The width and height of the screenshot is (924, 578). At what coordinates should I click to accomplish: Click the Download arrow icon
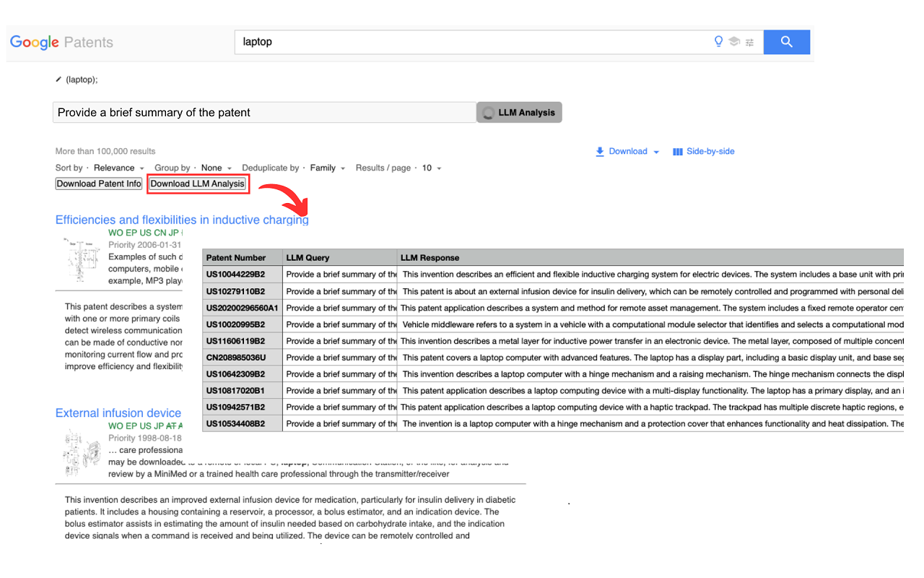[x=599, y=152]
